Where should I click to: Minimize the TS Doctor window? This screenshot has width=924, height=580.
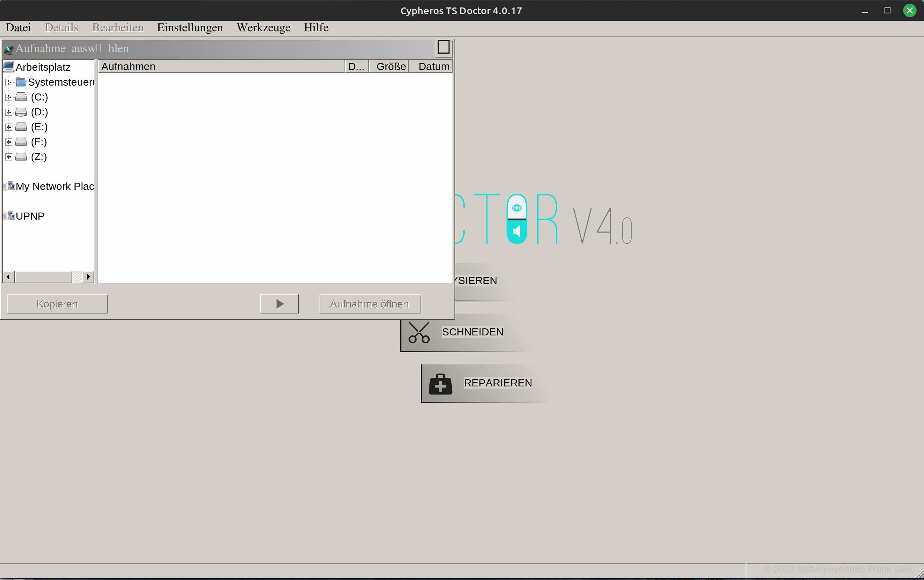coord(865,11)
